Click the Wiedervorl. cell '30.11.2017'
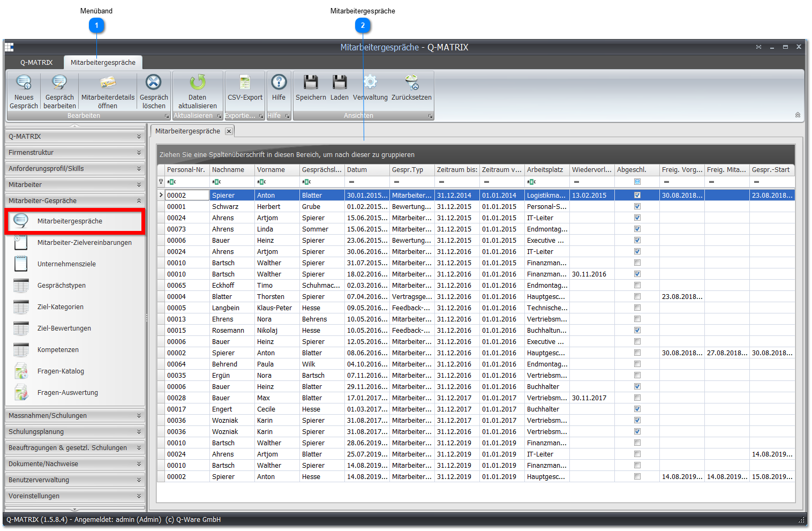Image resolution: width=812 pixels, height=531 pixels. [x=592, y=398]
